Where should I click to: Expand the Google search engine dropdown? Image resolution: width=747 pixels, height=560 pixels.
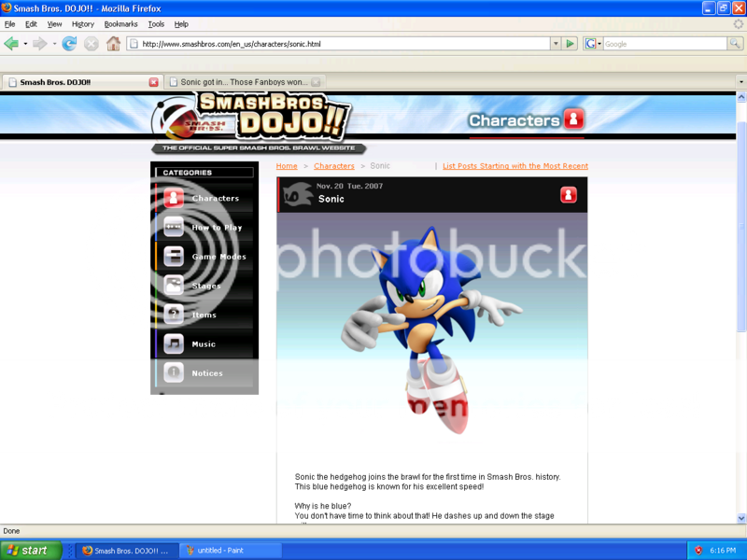click(593, 44)
